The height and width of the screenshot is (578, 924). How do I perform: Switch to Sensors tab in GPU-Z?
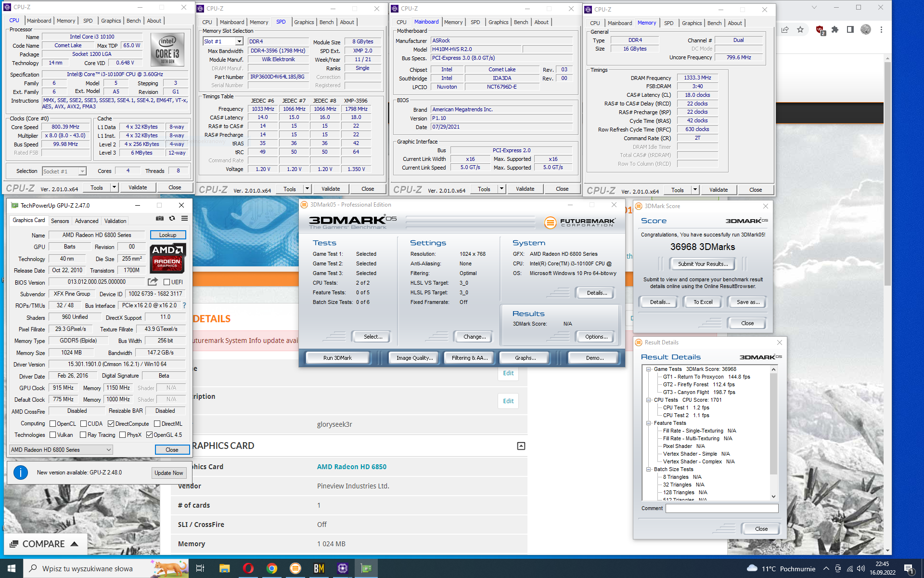(60, 221)
